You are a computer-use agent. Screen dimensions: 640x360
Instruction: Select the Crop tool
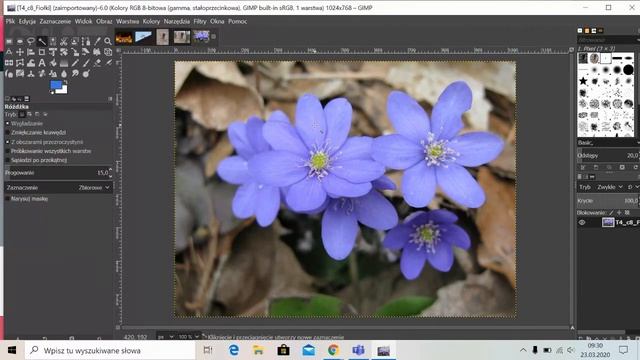coord(42,52)
